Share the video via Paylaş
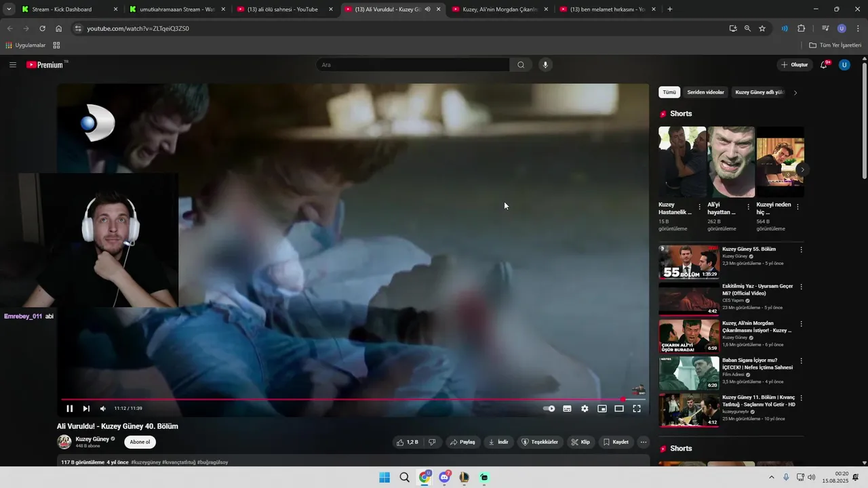The image size is (868, 488). (462, 442)
